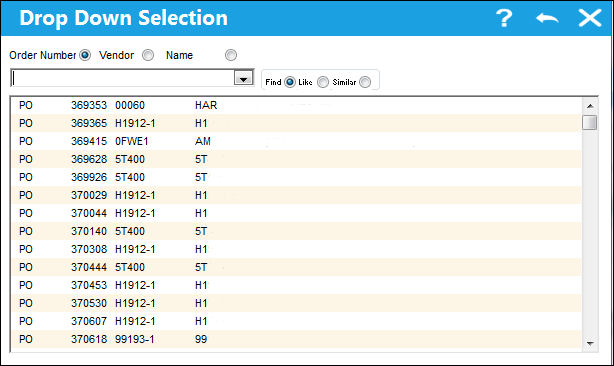Click the scroll down arrow of list
The image size is (614, 366).
pyautogui.click(x=590, y=343)
